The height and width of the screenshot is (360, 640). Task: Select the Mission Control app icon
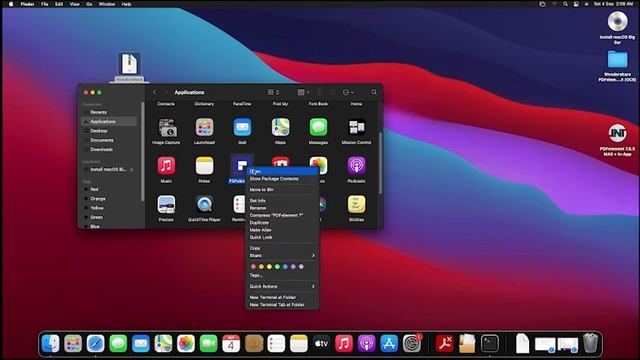[x=356, y=127]
